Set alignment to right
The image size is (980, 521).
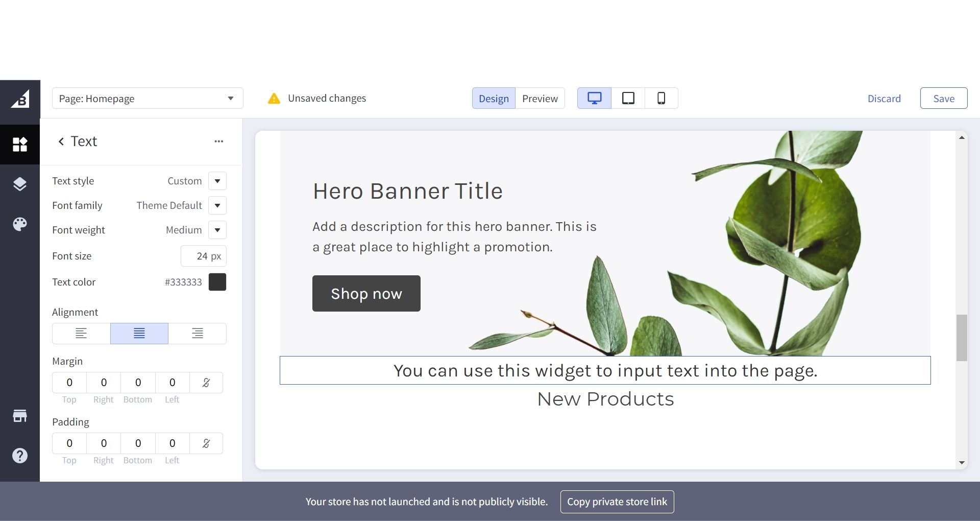pos(197,334)
